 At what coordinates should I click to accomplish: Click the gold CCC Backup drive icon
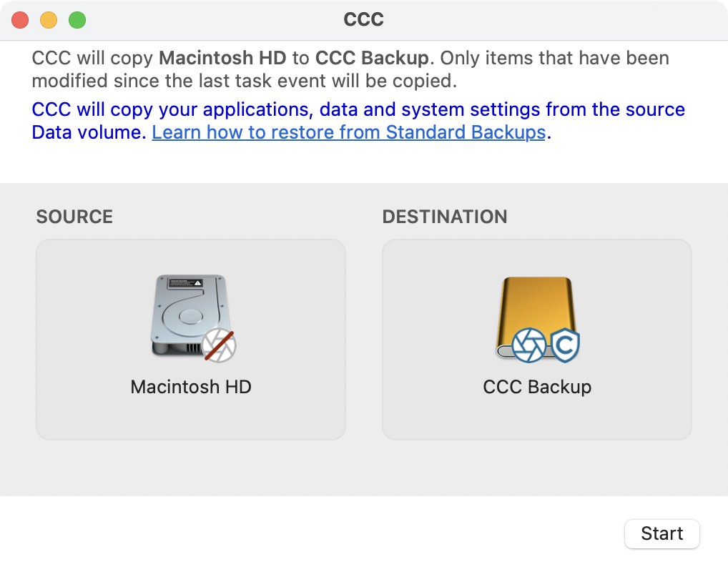(536, 318)
